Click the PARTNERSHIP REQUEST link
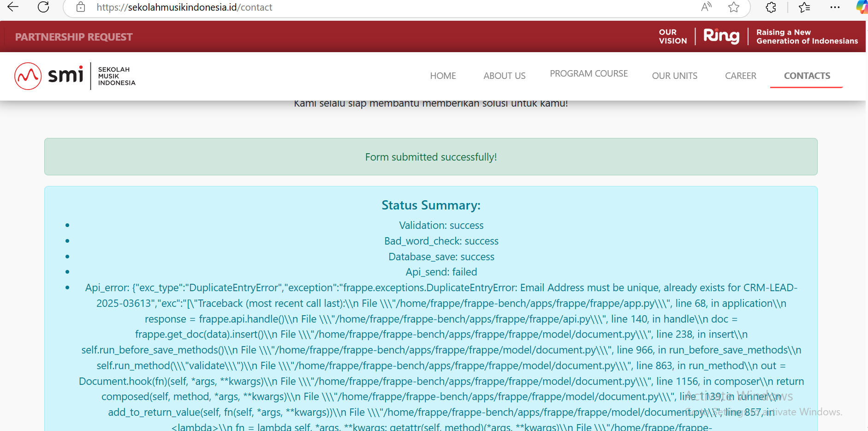The image size is (868, 431). point(74,37)
